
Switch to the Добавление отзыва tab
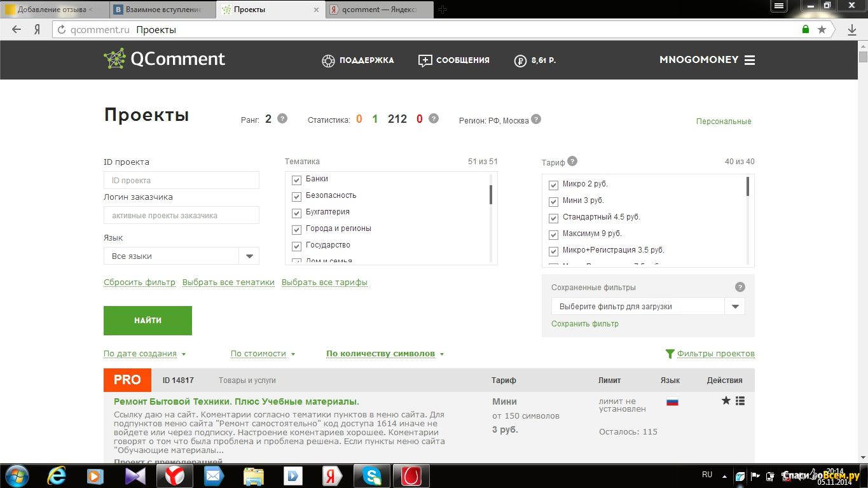[55, 10]
